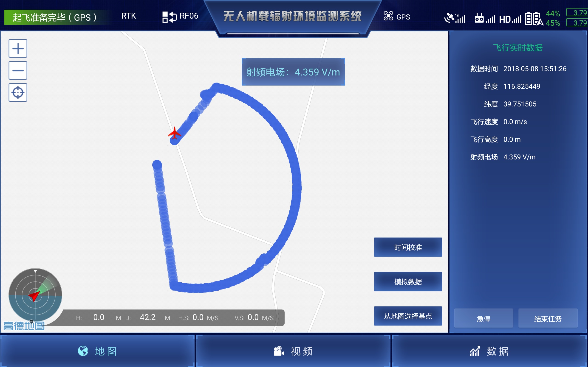
Task: Click the RF06 device switch icon
Action: 169,17
